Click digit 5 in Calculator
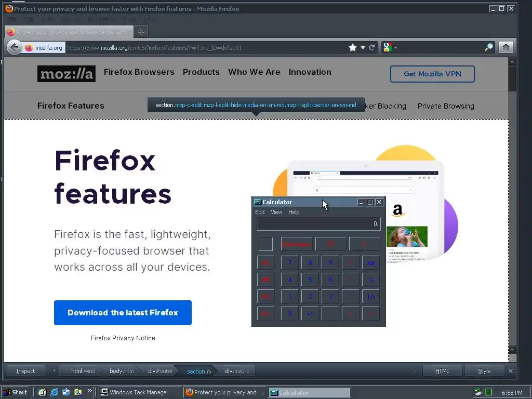The height and width of the screenshot is (399, 532). [310, 280]
